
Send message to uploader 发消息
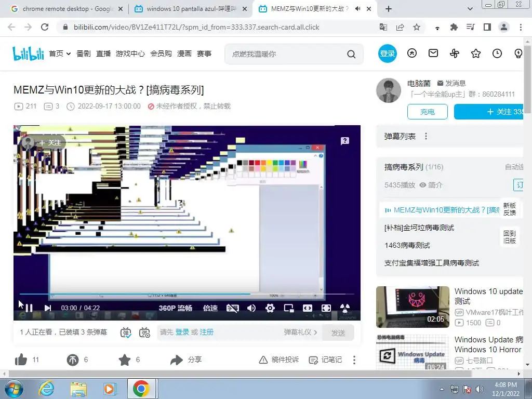[x=451, y=83]
